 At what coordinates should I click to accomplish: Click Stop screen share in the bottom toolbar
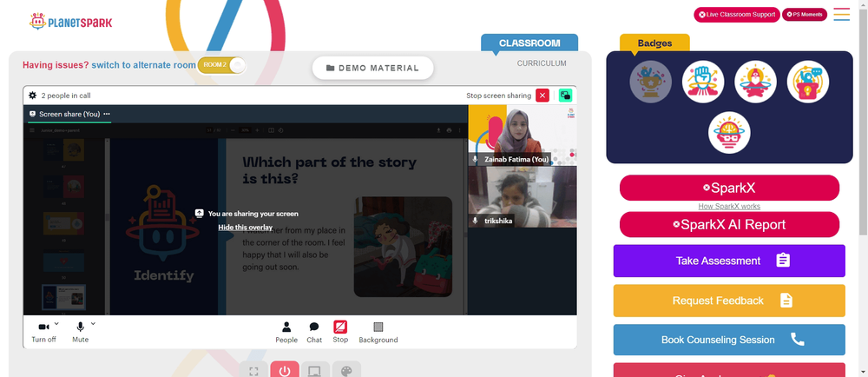point(340,332)
